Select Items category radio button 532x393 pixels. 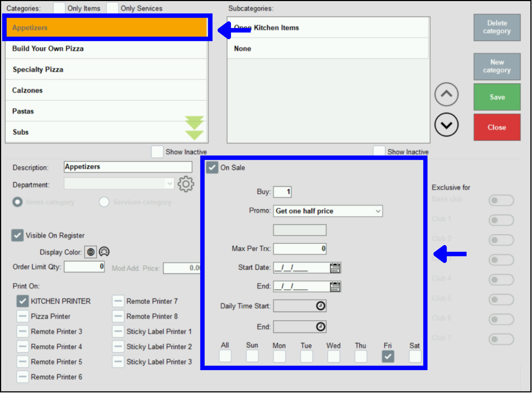[18, 202]
